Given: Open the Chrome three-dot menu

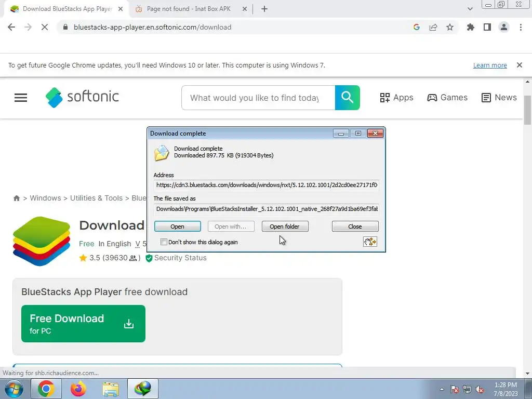Looking at the screenshot, I should pyautogui.click(x=521, y=27).
